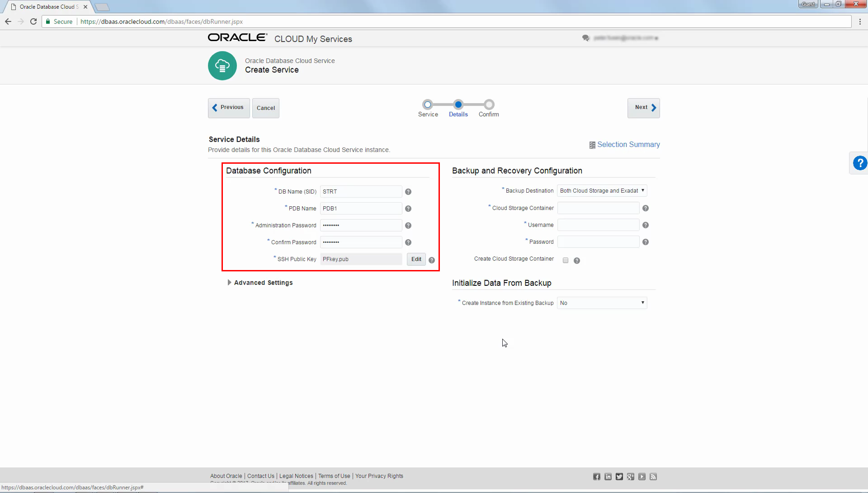Open the user account menu in header
Viewport: 868px width, 493px height.
[x=626, y=38]
